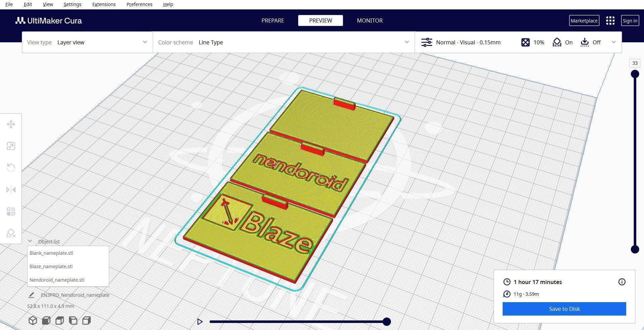
Task: Switch to the Monitor stage
Action: coord(370,20)
